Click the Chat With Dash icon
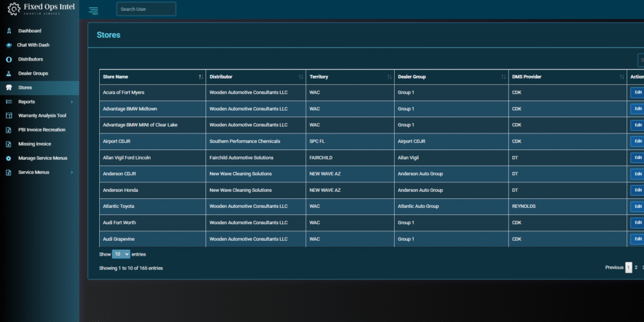Image resolution: width=644 pixels, height=322 pixels. pos(8,45)
